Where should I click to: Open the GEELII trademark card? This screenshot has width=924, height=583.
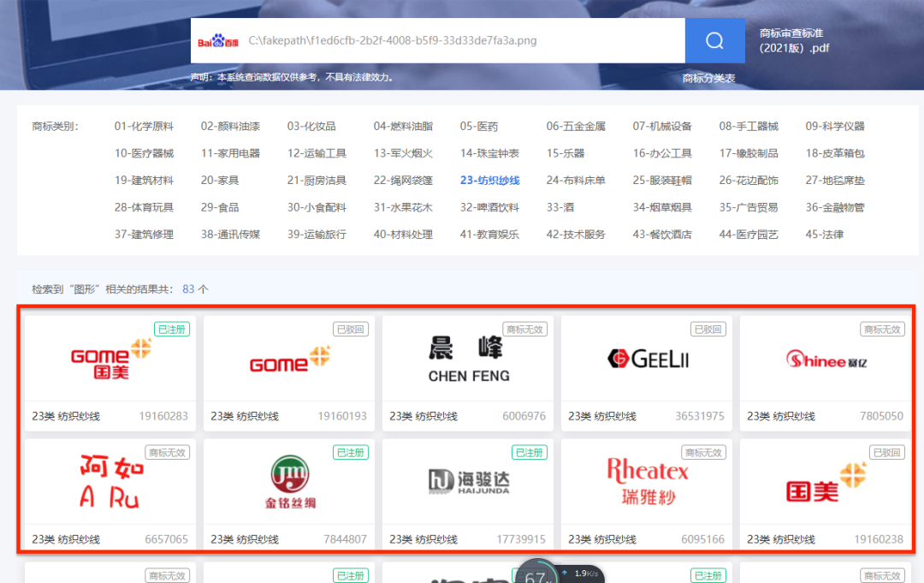pyautogui.click(x=647, y=372)
